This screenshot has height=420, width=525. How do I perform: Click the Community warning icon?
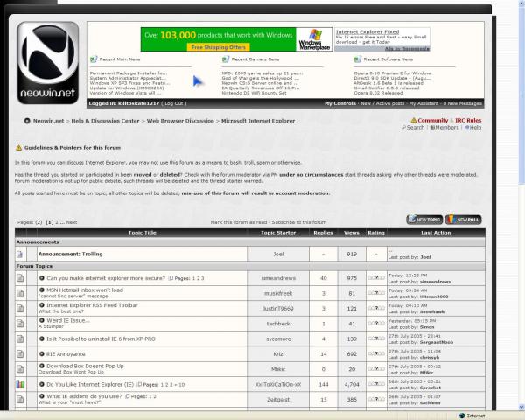(x=414, y=120)
